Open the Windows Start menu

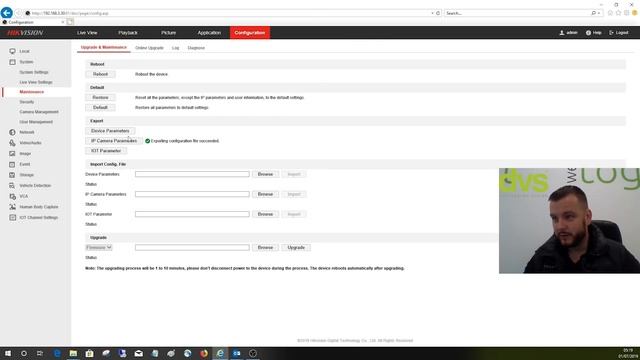[x=7, y=353]
